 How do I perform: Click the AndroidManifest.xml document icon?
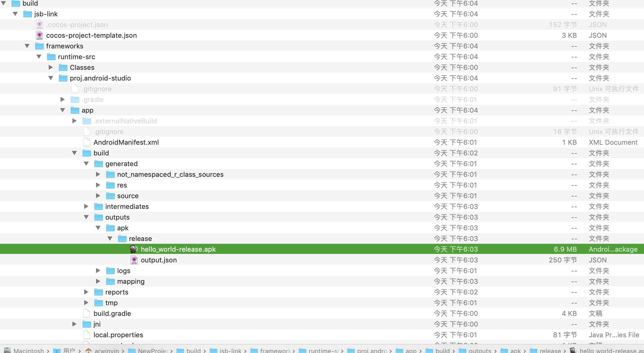[x=87, y=142]
